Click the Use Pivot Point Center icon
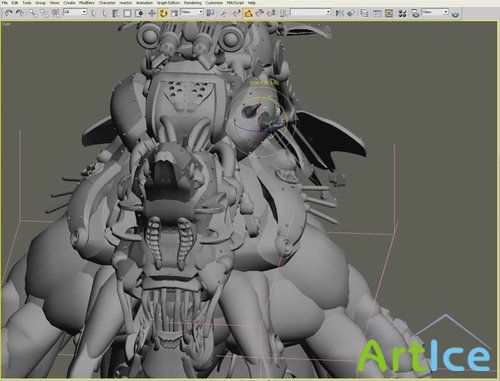Image resolution: width=500 pixels, height=381 pixels. click(210, 13)
